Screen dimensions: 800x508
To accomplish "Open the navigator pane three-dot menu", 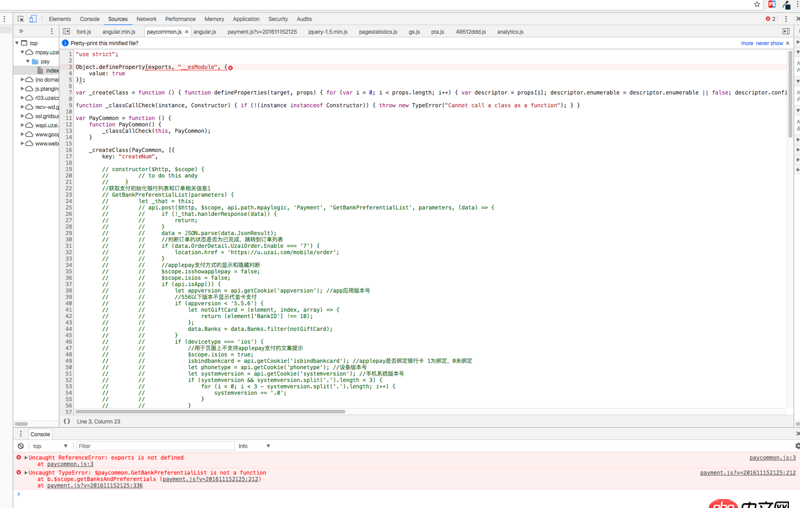I will [52, 31].
